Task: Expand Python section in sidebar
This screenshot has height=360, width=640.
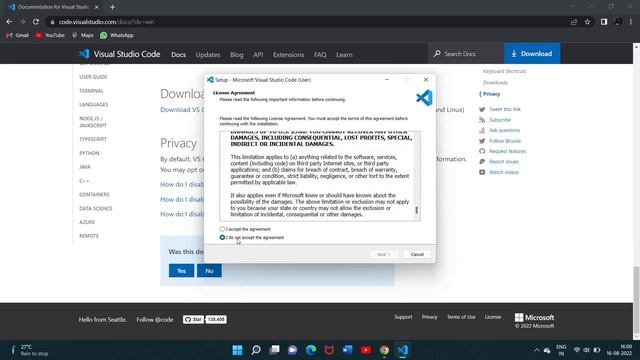Action: 89,153
